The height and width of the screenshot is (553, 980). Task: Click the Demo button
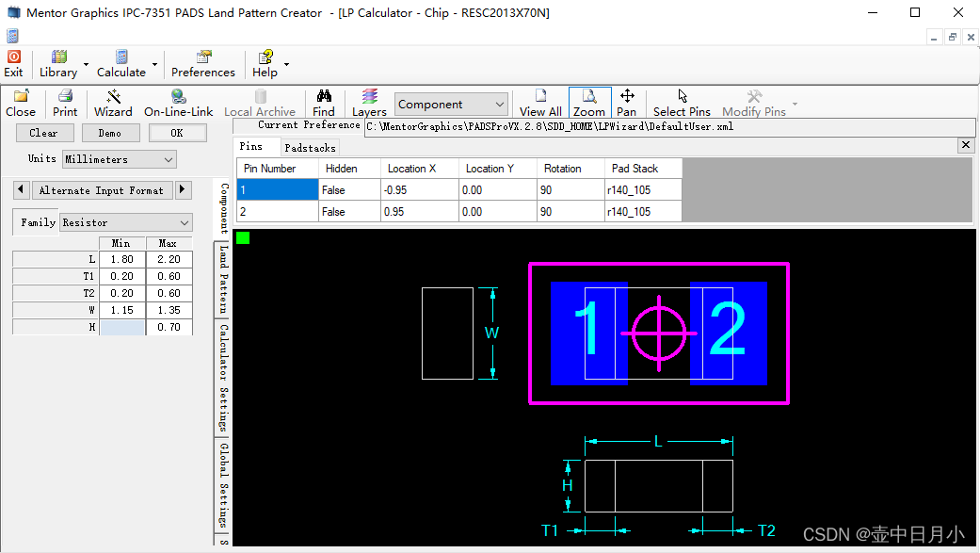click(111, 133)
